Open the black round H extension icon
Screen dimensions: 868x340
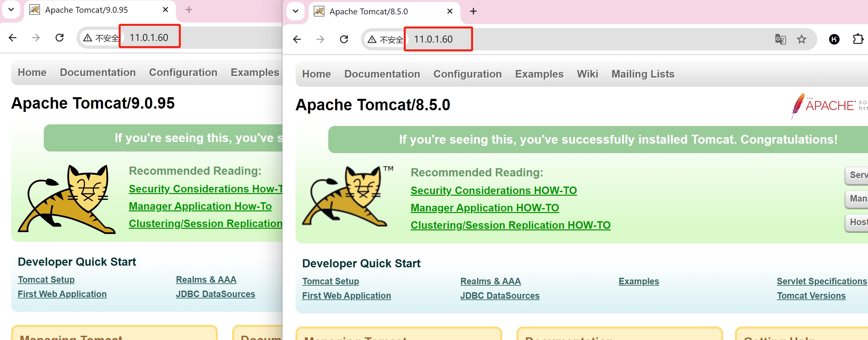coord(834,39)
